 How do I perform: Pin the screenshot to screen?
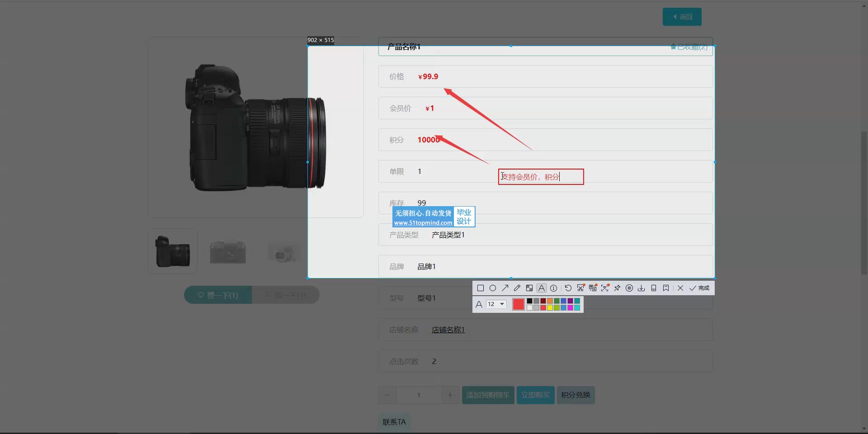click(617, 288)
